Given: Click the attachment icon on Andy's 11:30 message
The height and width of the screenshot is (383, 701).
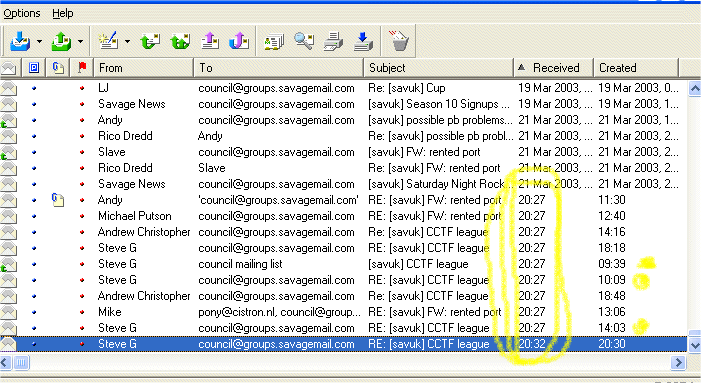Looking at the screenshot, I should pos(58,200).
